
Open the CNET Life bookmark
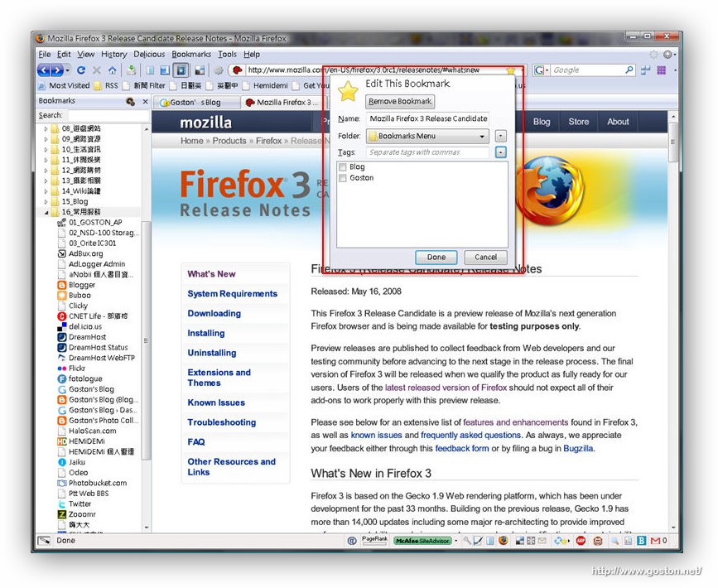coord(93,316)
